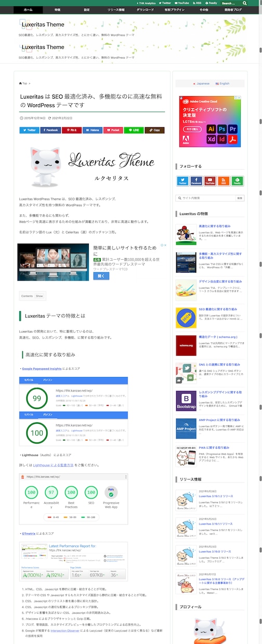Follow on Feedly in sidebar
The image size is (262, 644).
237,181
